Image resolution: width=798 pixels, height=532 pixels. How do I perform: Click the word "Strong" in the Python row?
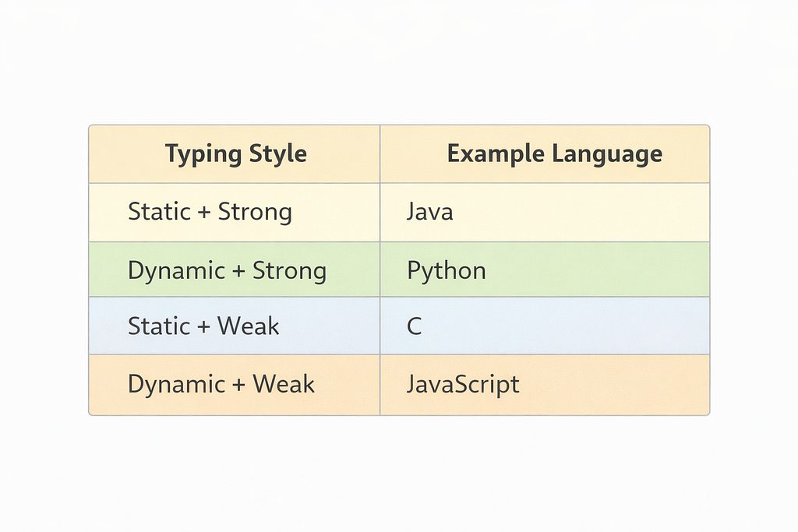point(289,270)
